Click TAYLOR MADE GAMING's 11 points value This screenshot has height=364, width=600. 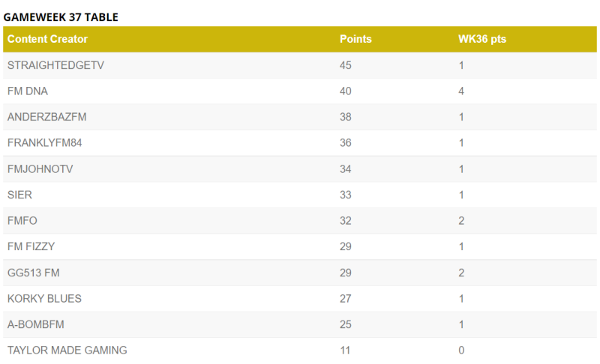tap(345, 350)
